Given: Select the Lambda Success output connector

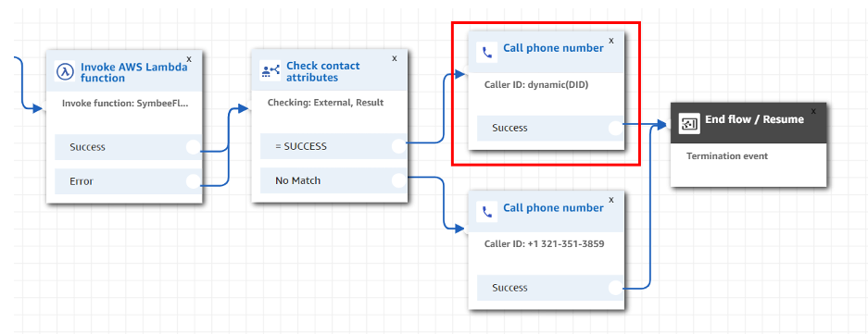Looking at the screenshot, I should [x=193, y=147].
